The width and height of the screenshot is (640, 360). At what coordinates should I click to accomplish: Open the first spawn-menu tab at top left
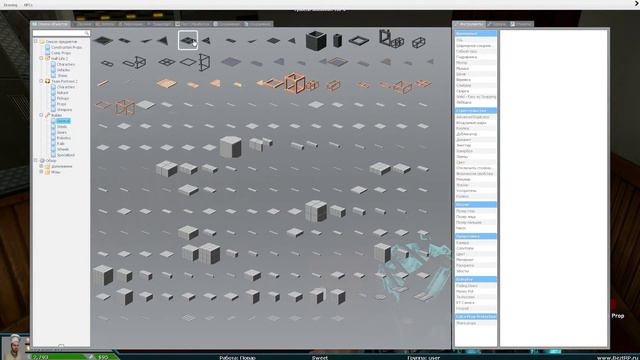pyautogui.click(x=51, y=24)
